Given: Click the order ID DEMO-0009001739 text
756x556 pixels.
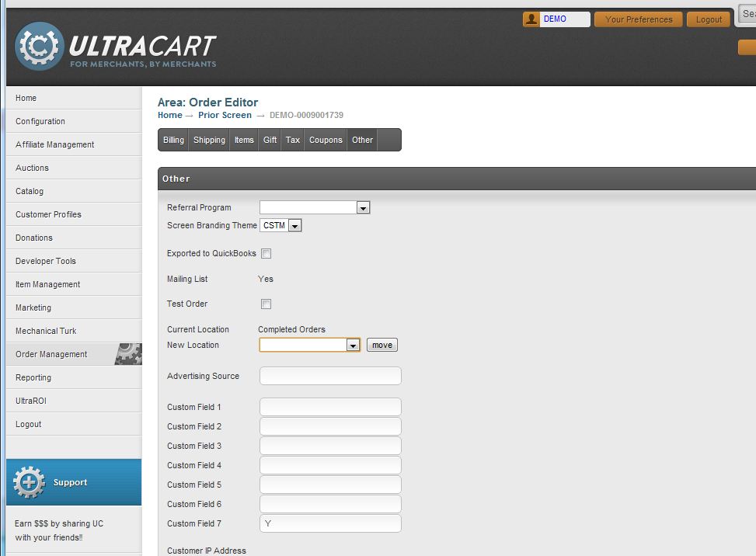Looking at the screenshot, I should click(306, 115).
